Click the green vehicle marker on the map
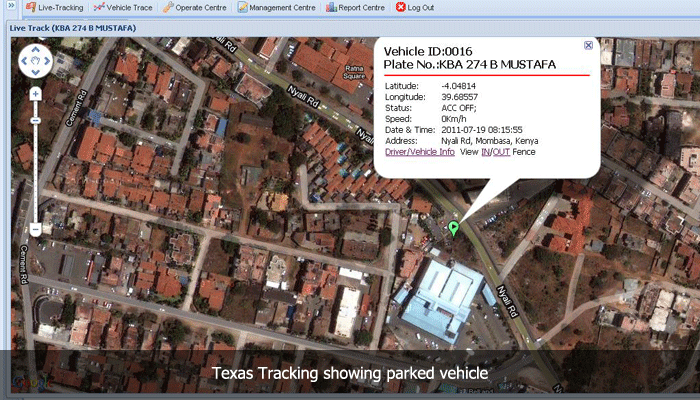Image resolution: width=700 pixels, height=400 pixels. pos(454,228)
